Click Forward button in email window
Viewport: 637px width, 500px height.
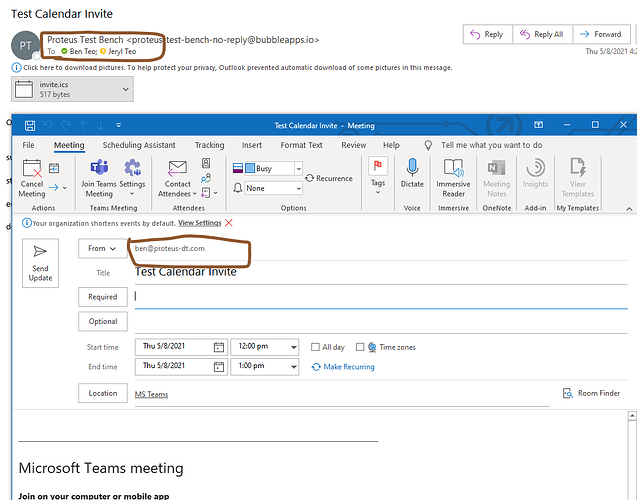pos(602,34)
